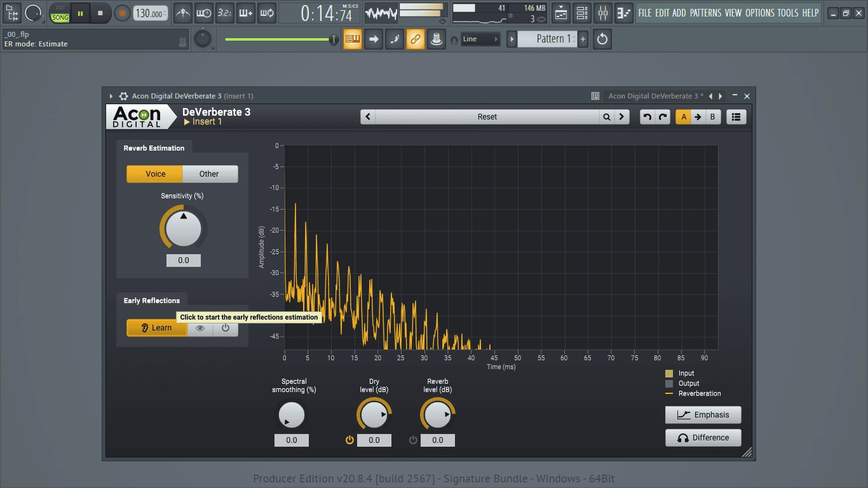Click the master pitch knob
This screenshot has height=488, width=868.
click(203, 39)
